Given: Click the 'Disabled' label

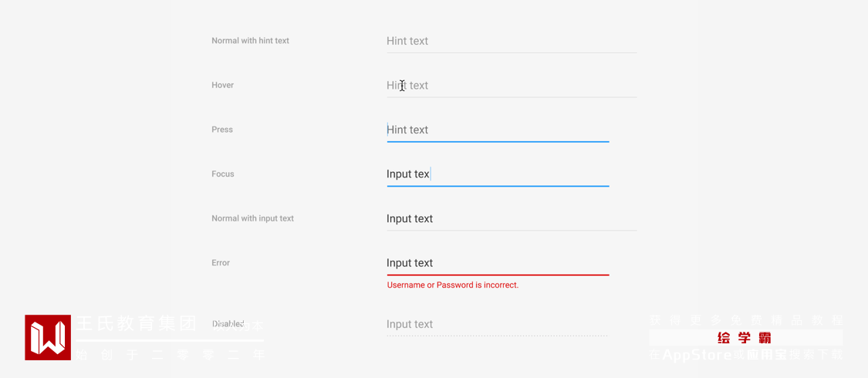Looking at the screenshot, I should [228, 325].
